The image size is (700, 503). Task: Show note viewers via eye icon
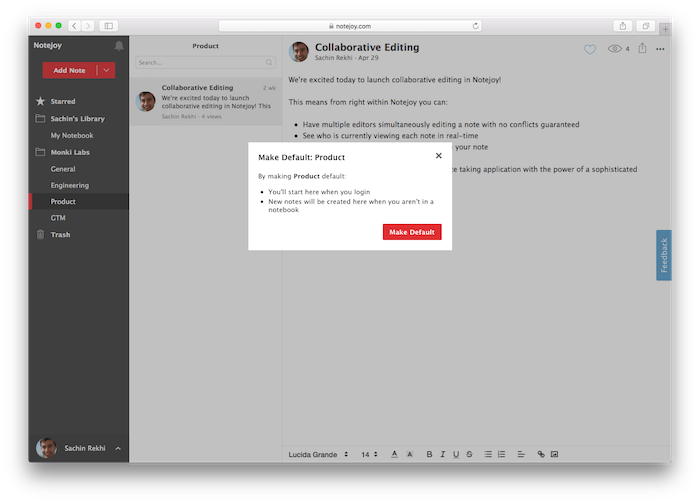(615, 49)
